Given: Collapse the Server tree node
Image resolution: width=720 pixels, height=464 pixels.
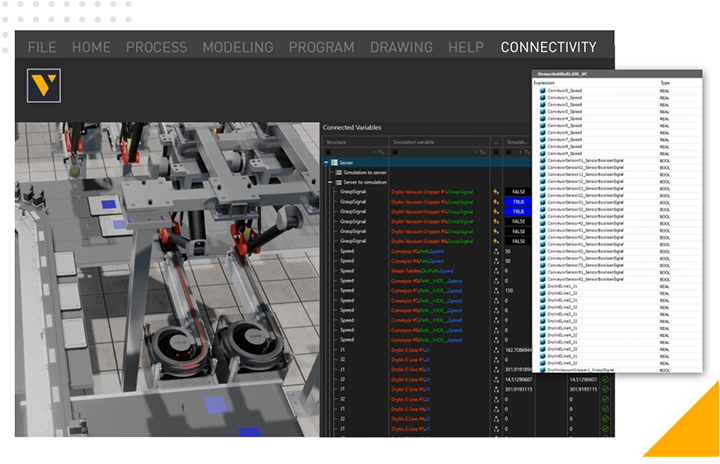Looking at the screenshot, I should [326, 162].
